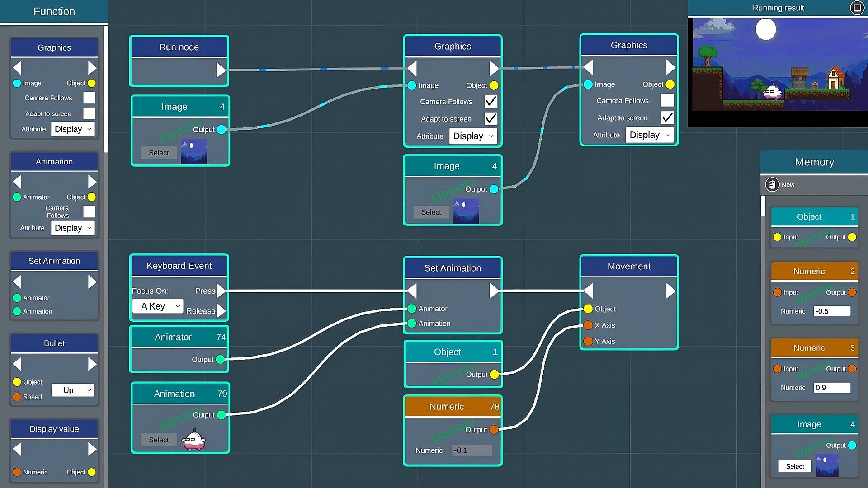Open Bullet direction Up dropdown
868x488 pixels.
[x=73, y=390]
